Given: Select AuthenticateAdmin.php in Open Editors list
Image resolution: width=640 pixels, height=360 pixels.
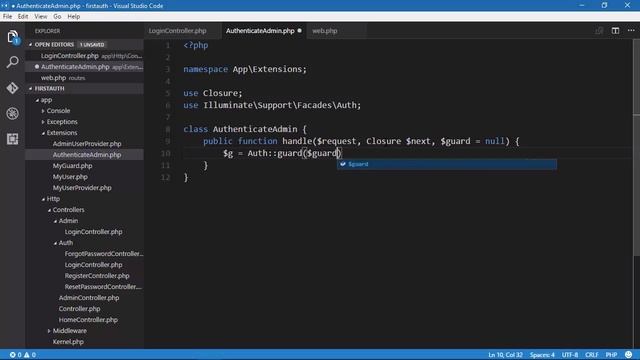Looking at the screenshot, I should [x=84, y=67].
